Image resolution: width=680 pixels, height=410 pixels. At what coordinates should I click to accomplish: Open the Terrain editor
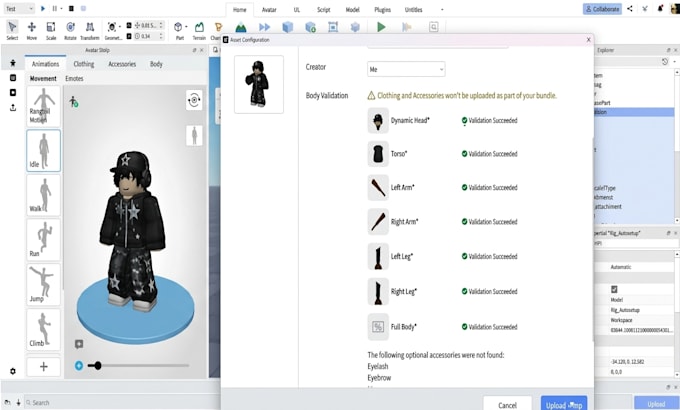pyautogui.click(x=199, y=30)
